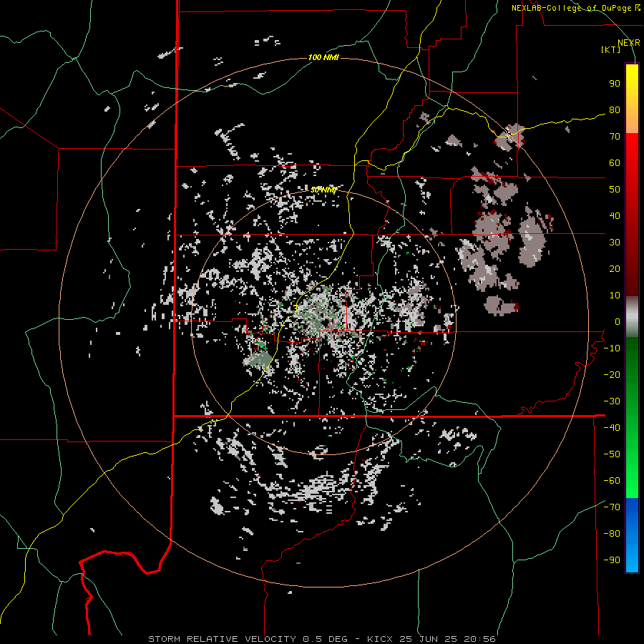The width and height of the screenshot is (644, 644).
Task: Click the 0 value on velocity scale
Action: coord(618,321)
